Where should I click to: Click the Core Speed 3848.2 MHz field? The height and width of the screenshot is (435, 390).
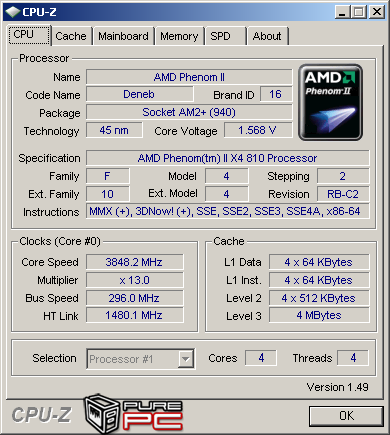(135, 262)
